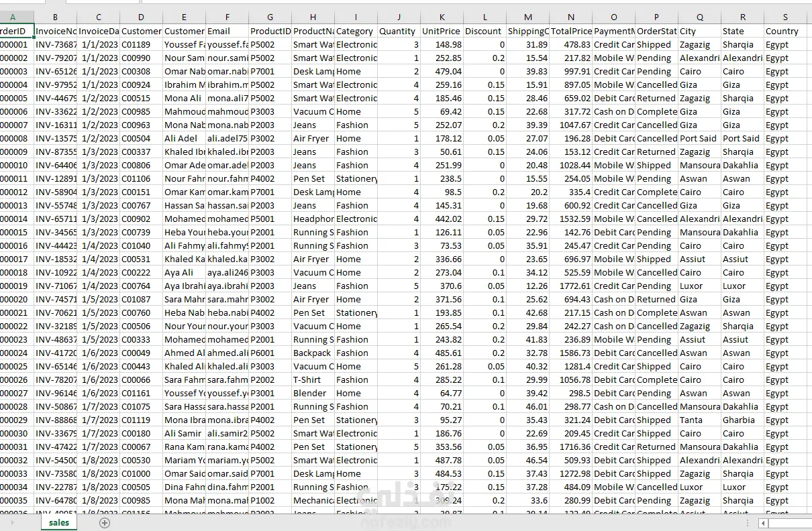Add a new sheet with plus icon
This screenshot has width=812, height=531.
[x=105, y=523]
